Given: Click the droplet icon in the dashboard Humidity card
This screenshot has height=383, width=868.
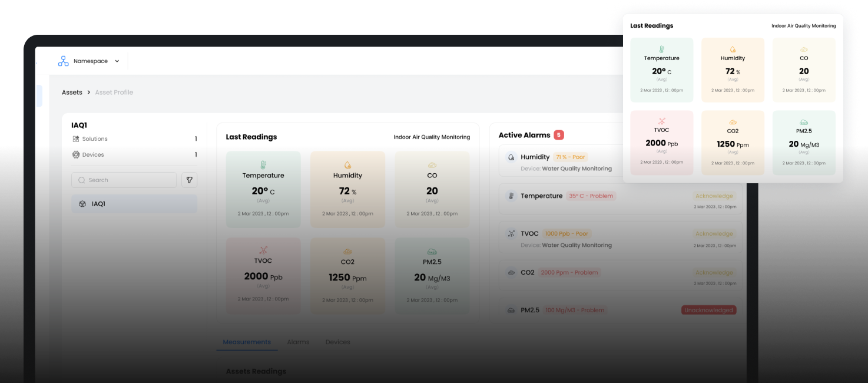Looking at the screenshot, I should (x=347, y=165).
